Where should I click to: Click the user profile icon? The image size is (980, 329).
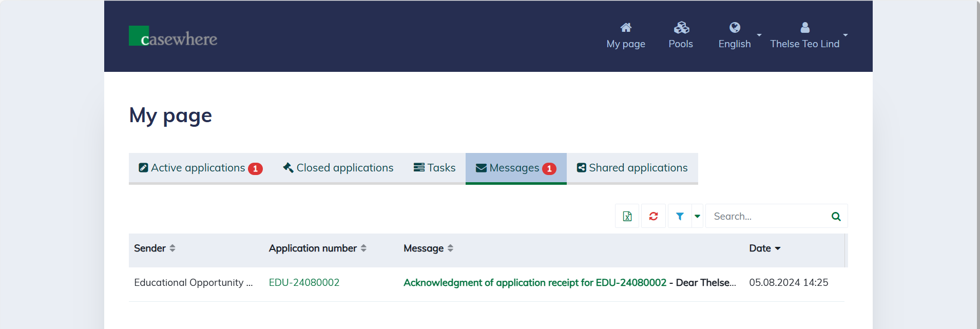click(804, 28)
